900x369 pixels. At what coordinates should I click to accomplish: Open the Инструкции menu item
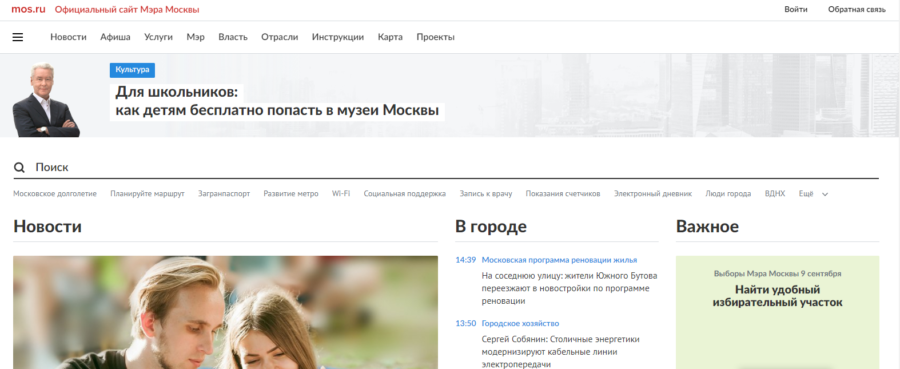[338, 37]
